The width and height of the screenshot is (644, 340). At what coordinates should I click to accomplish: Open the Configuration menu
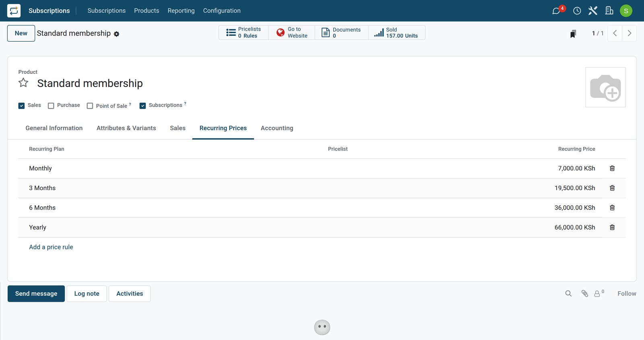point(222,11)
